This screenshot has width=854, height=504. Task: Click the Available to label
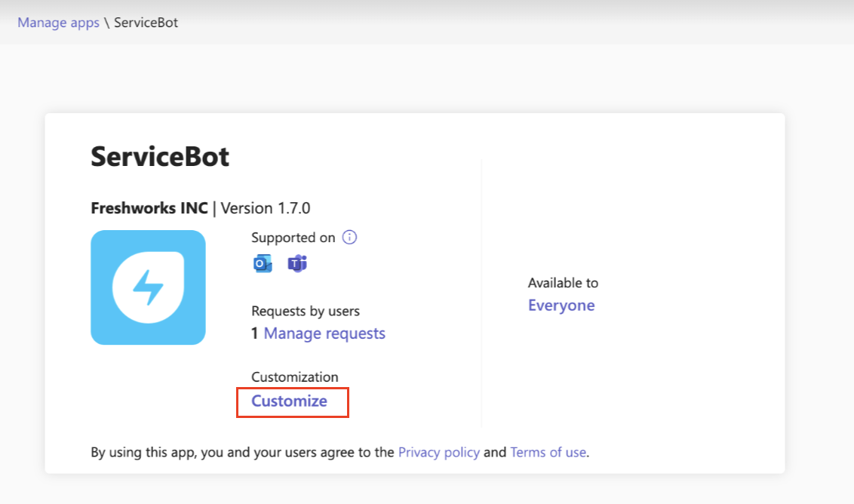563,283
